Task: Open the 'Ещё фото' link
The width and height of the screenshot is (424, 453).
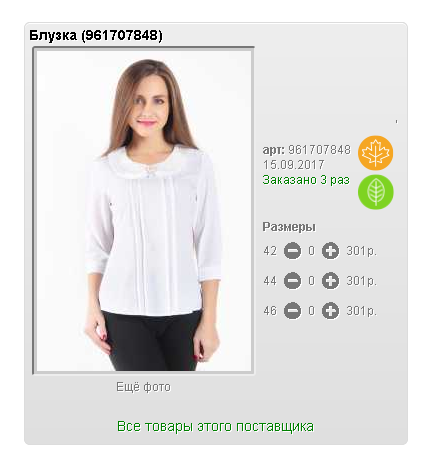Action: 143,387
